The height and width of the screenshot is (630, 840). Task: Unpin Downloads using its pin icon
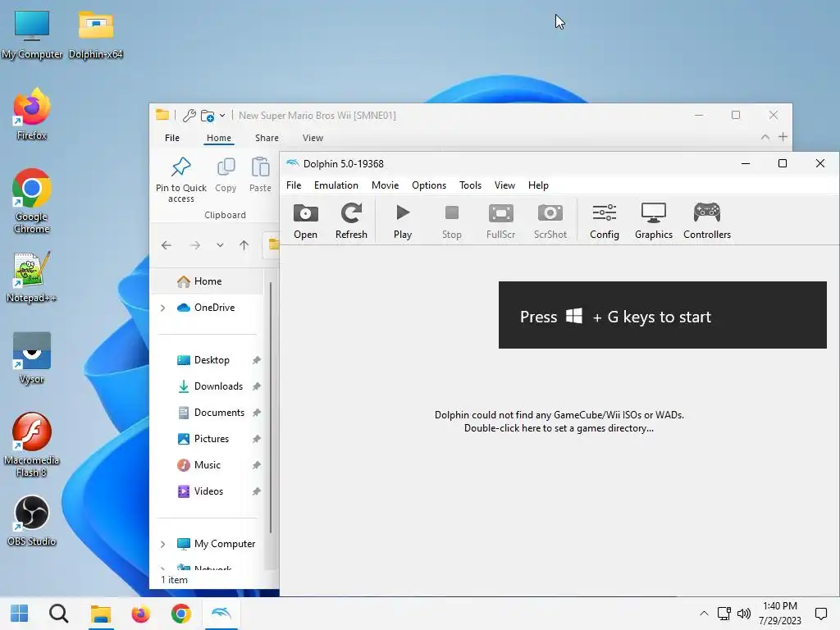point(257,386)
